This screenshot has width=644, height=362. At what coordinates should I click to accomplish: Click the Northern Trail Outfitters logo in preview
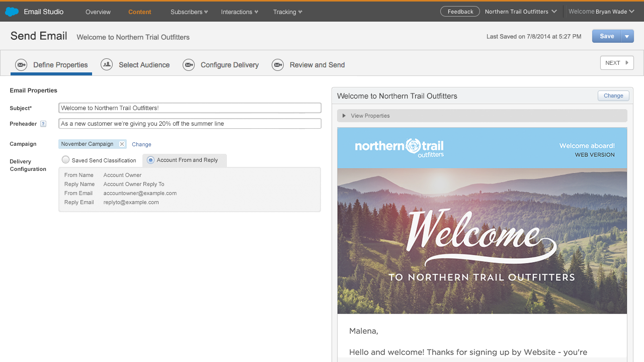tap(399, 148)
